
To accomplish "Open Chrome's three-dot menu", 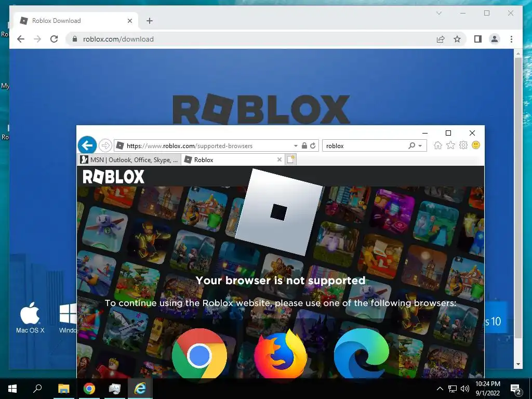I will (x=511, y=39).
